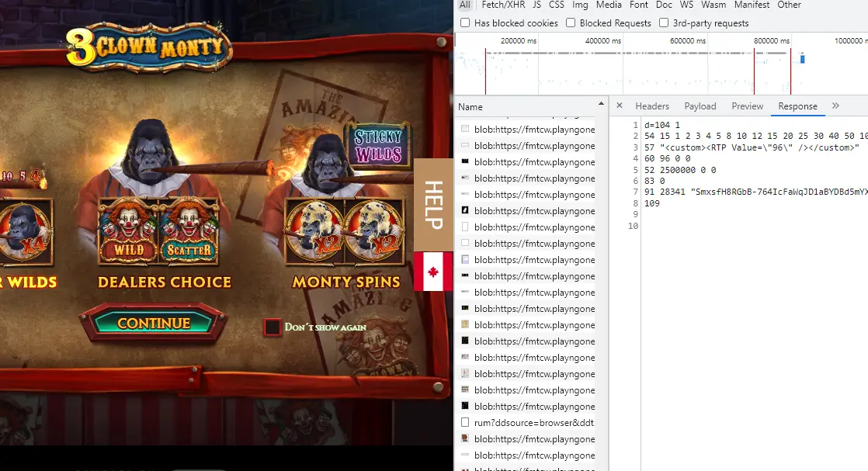Image resolution: width=868 pixels, height=471 pixels.
Task: Click response line "d=104 1"
Action: 662,125
